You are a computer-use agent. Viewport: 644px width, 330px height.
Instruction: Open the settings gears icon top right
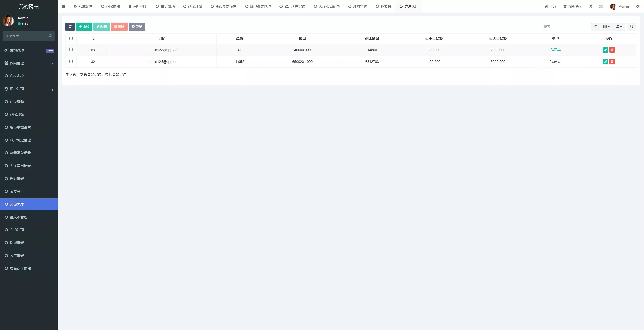pos(638,6)
